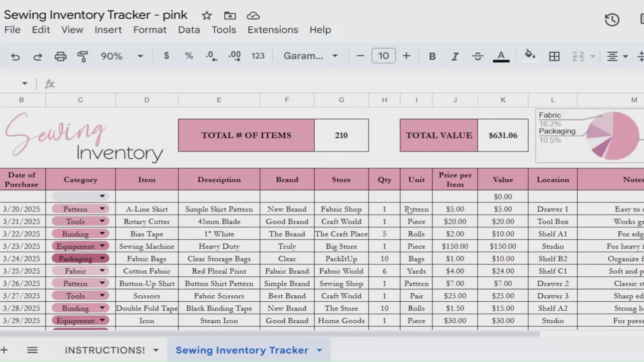
Task: Open the zoom level dropdown
Action: click(123, 56)
